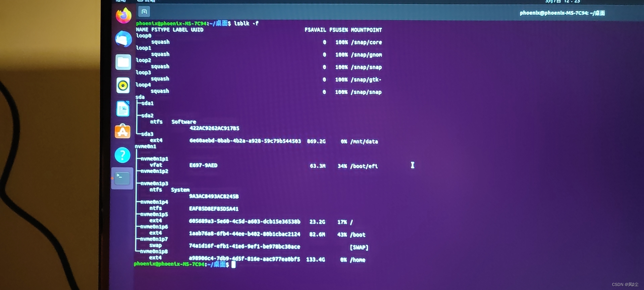Open Ubuntu Software store icon
644x290 pixels.
coord(122,132)
